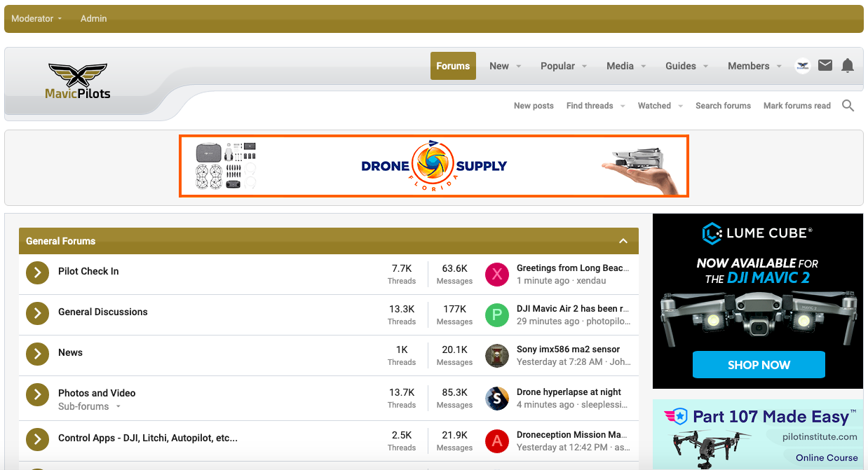The image size is (868, 470).
Task: Open the avatar beside Sony imx586 thread
Action: (497, 355)
